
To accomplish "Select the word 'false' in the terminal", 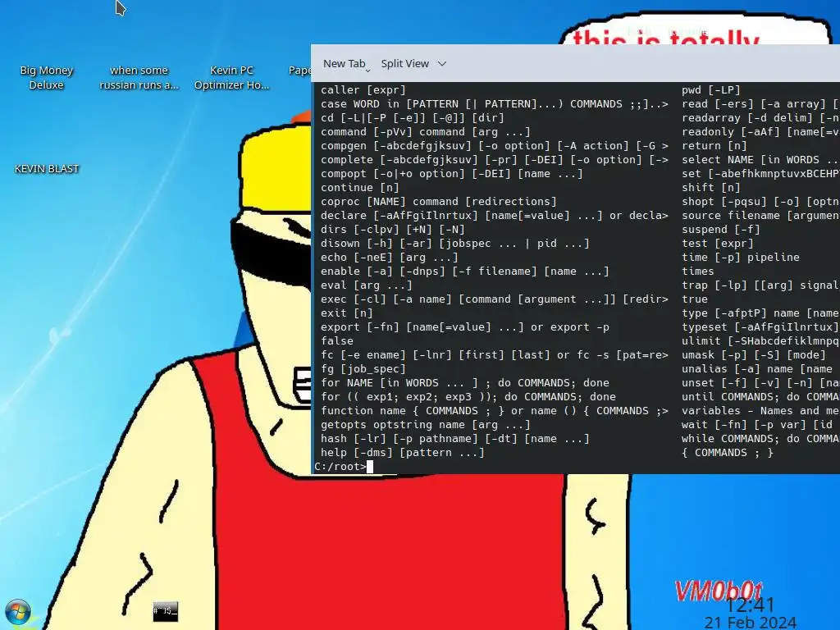I will pos(337,340).
